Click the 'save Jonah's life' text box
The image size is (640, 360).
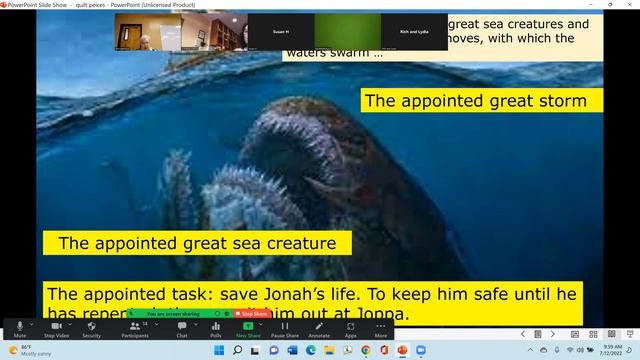313,303
